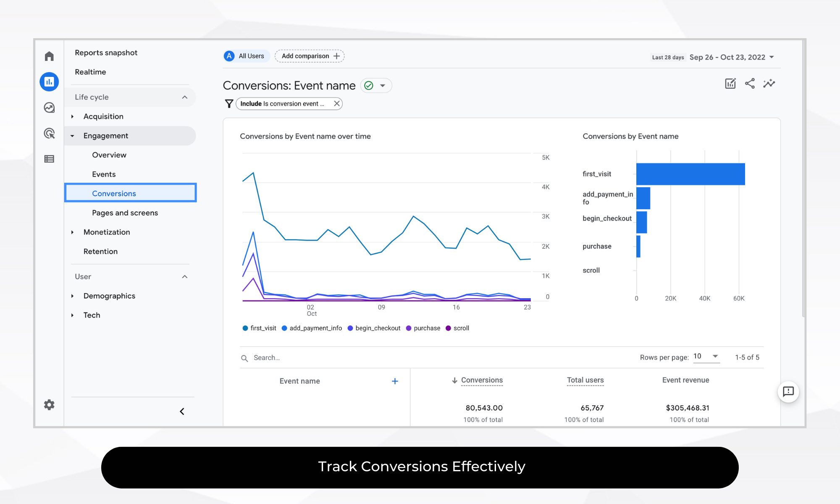Click the table Search field

[266, 358]
